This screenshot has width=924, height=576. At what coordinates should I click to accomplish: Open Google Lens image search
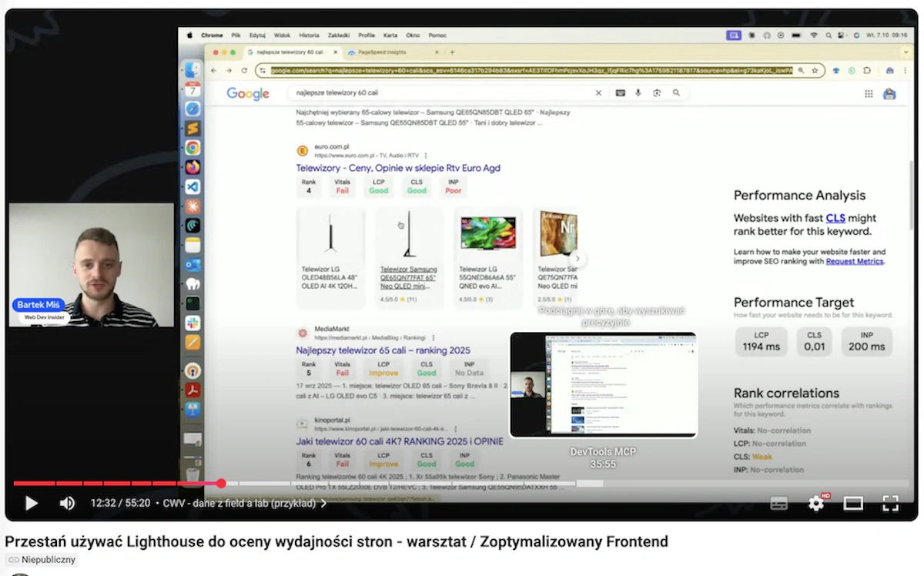tap(657, 92)
